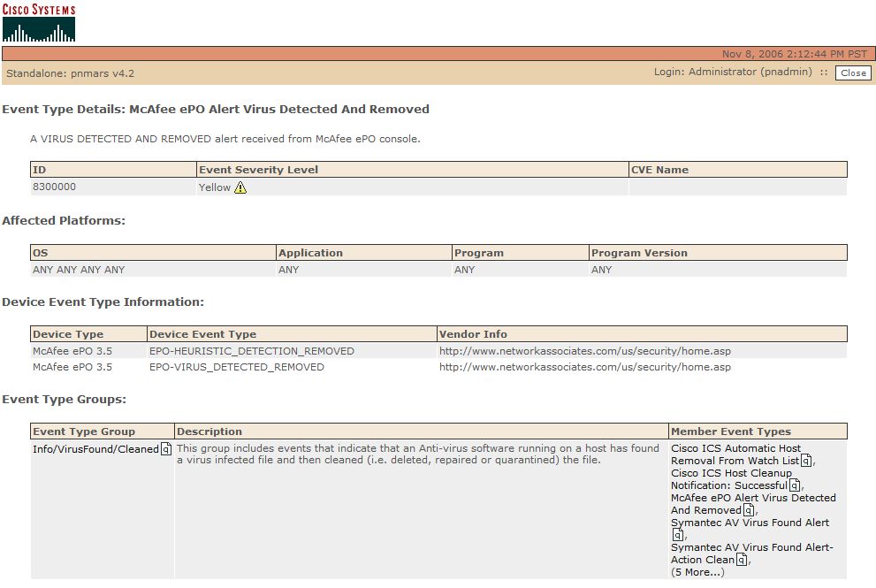Viewport: 876px width, 588px height.
Task: Click the Event Type Details page heading
Action: point(216,109)
